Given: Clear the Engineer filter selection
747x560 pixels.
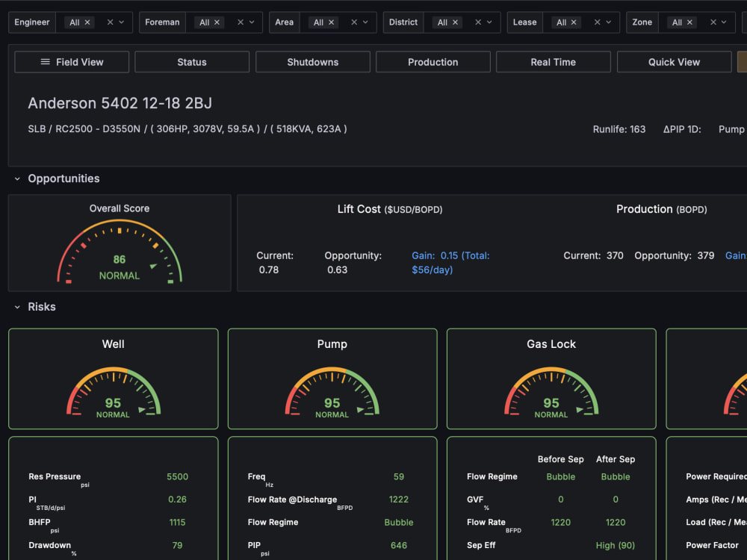Looking at the screenshot, I should [x=110, y=22].
